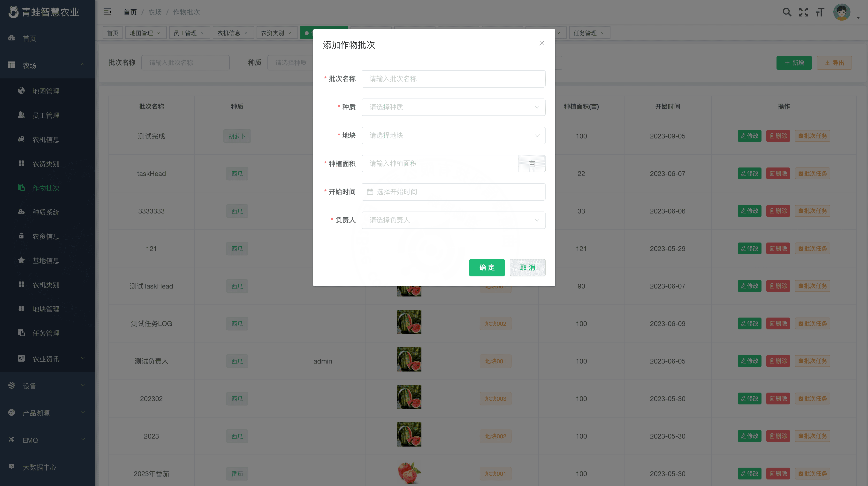Image resolution: width=868 pixels, height=486 pixels.
Task: Click calendar icon in 开始时间 field
Action: pyautogui.click(x=370, y=192)
